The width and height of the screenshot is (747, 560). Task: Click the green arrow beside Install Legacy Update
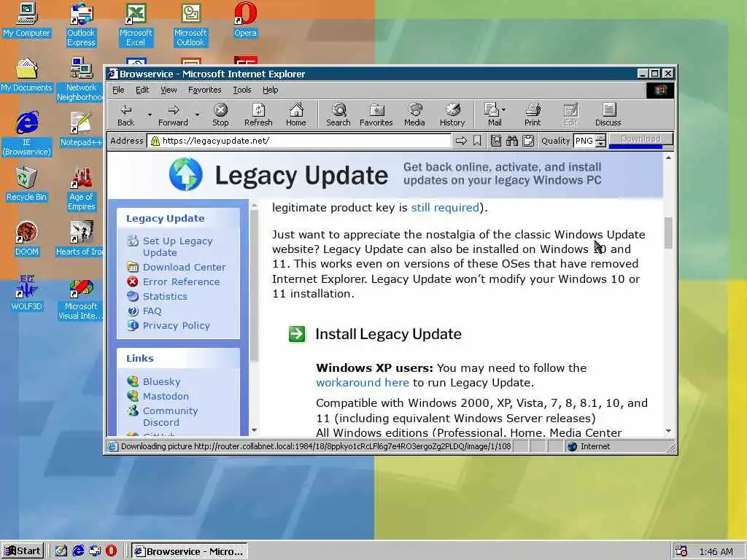(297, 334)
